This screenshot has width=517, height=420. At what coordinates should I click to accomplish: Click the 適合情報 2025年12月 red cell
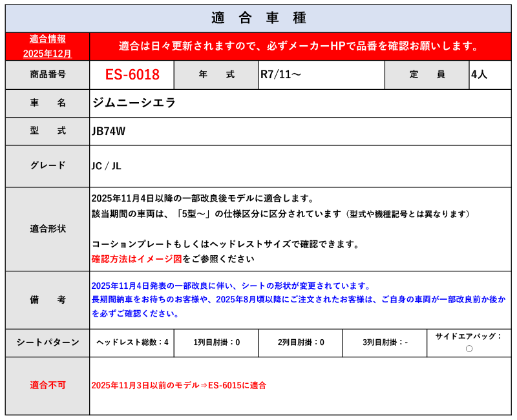[x=47, y=46]
